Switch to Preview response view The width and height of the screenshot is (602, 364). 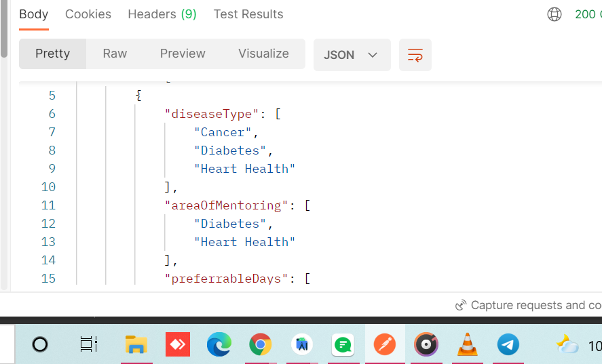tap(183, 54)
